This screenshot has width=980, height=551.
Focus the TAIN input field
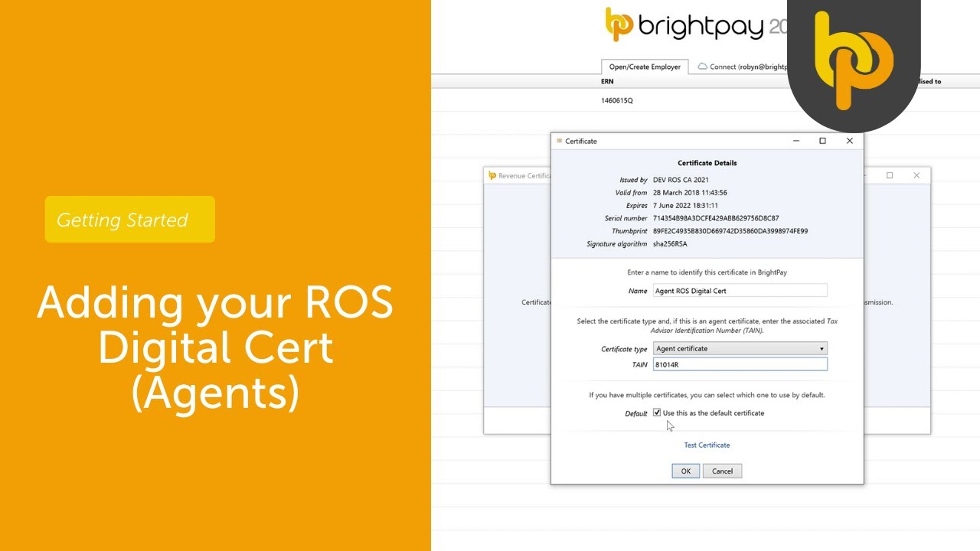740,364
